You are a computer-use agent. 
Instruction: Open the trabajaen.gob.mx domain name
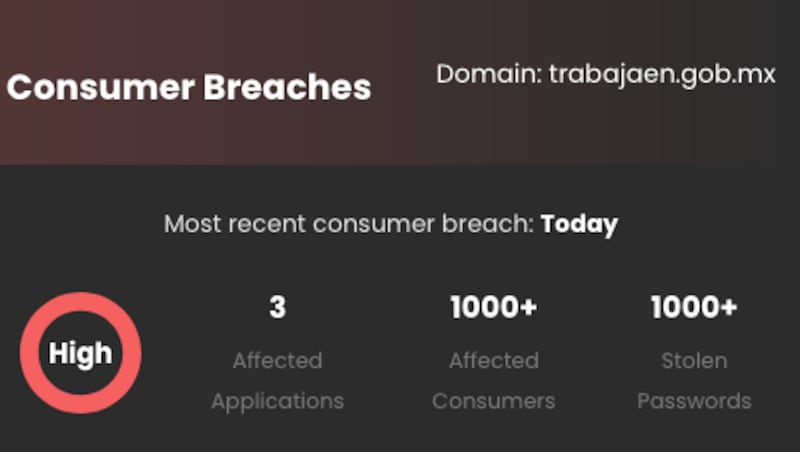[x=662, y=74]
